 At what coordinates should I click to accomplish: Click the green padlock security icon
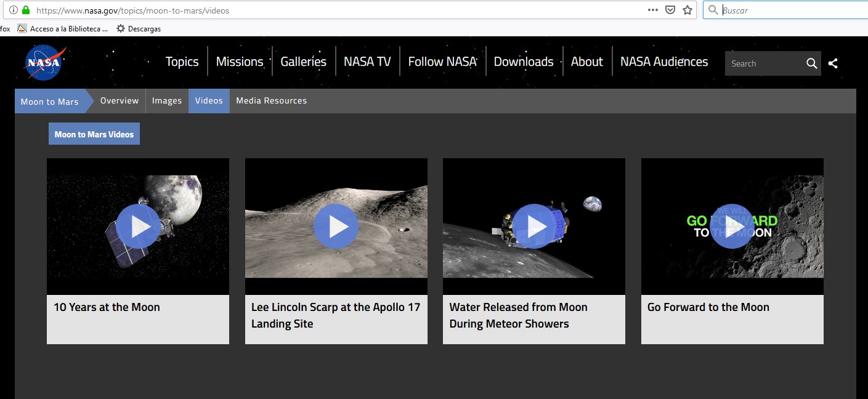pos(26,10)
